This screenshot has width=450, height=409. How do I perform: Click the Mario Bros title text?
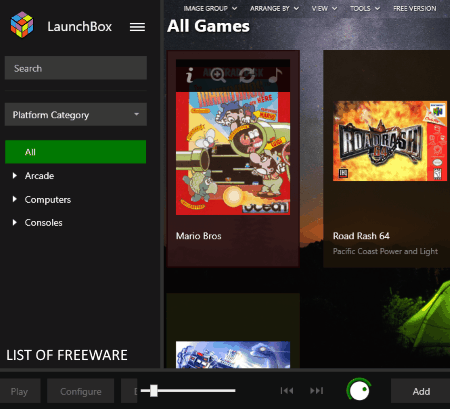coord(199,236)
